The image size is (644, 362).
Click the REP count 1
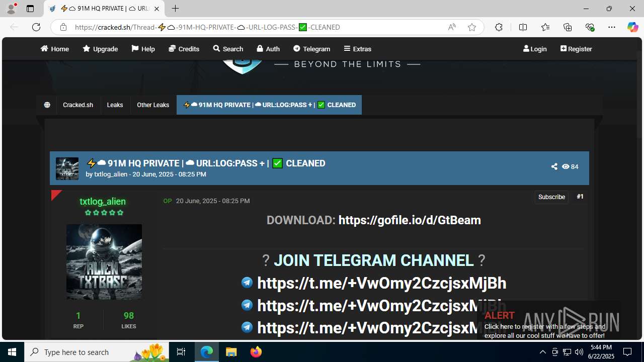pos(78,316)
